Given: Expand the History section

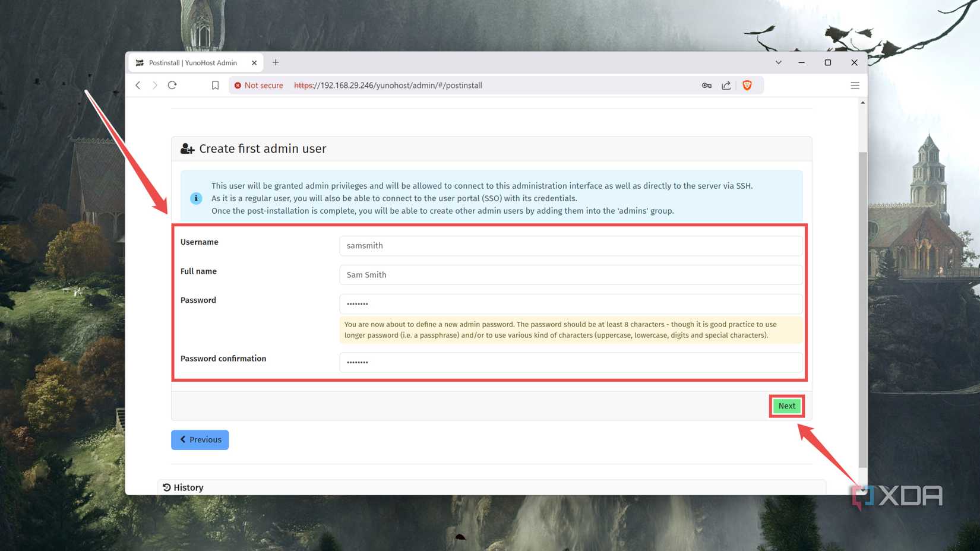Looking at the screenshot, I should pos(188,487).
